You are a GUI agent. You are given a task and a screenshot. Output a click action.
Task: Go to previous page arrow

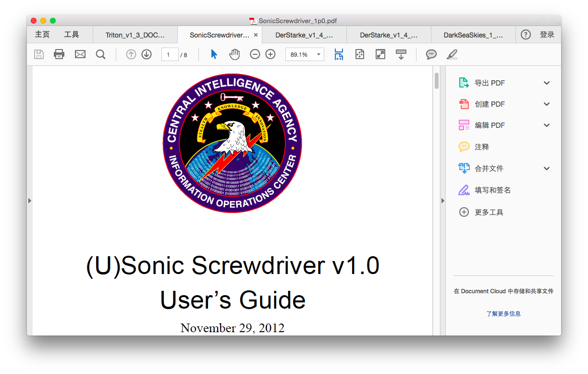pyautogui.click(x=131, y=54)
